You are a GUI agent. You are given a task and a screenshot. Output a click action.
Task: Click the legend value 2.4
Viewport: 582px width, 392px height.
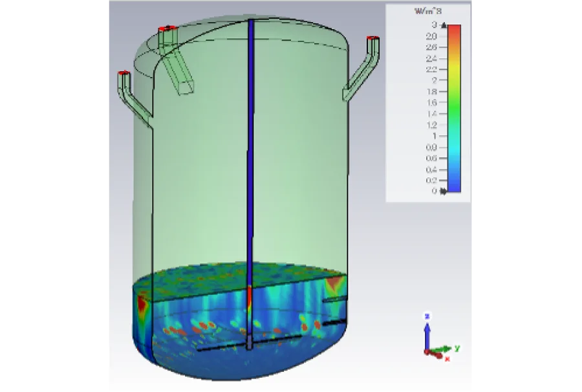(431, 58)
